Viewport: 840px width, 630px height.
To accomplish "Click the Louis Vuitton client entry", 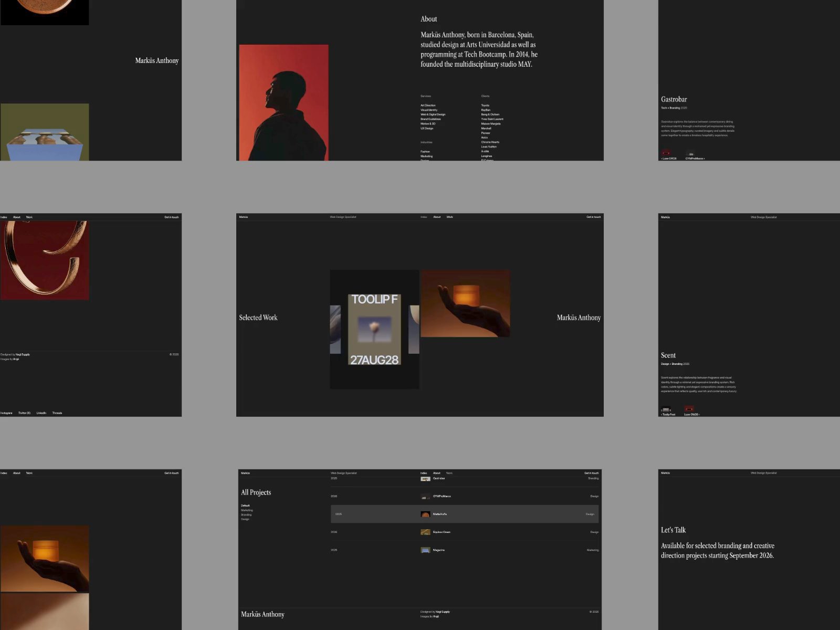I will (x=489, y=147).
